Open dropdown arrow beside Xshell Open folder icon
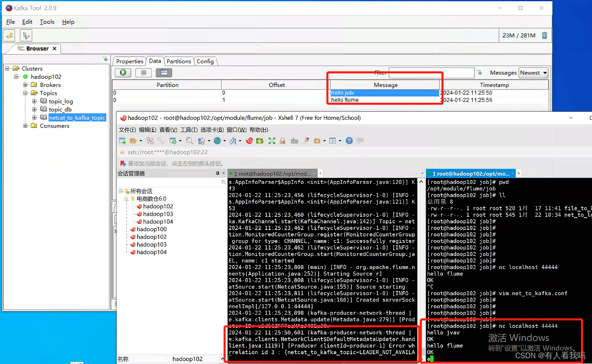The width and height of the screenshot is (592, 364). (x=141, y=141)
